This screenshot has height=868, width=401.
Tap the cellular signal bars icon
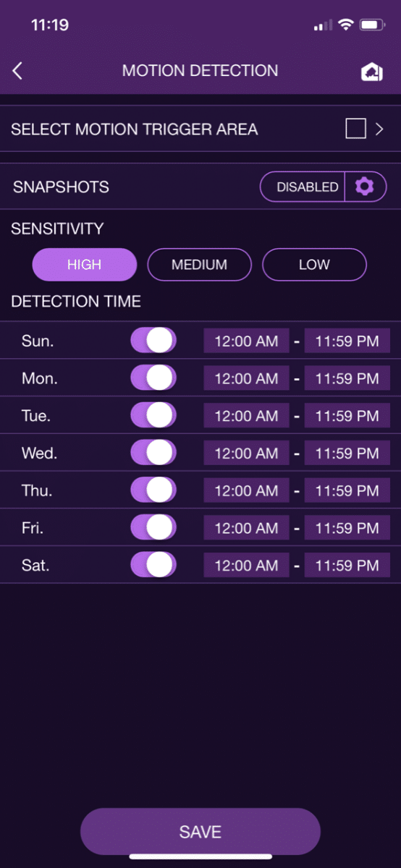(x=322, y=25)
